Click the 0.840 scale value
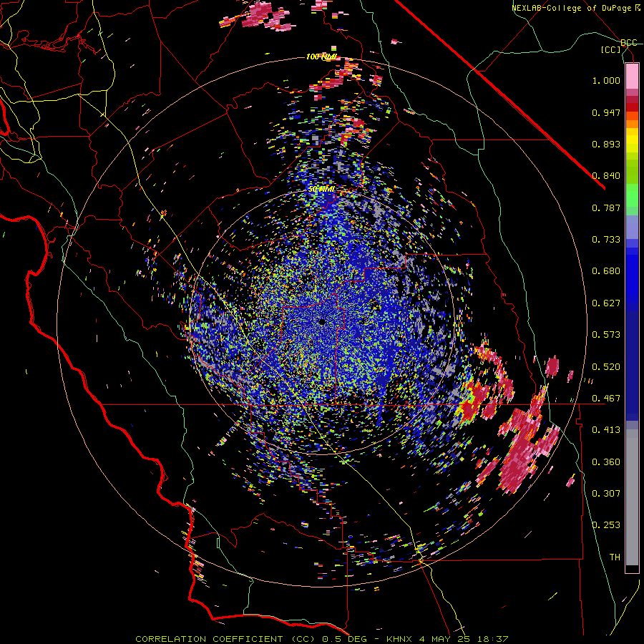Image resolution: width=644 pixels, height=644 pixels. (606, 176)
